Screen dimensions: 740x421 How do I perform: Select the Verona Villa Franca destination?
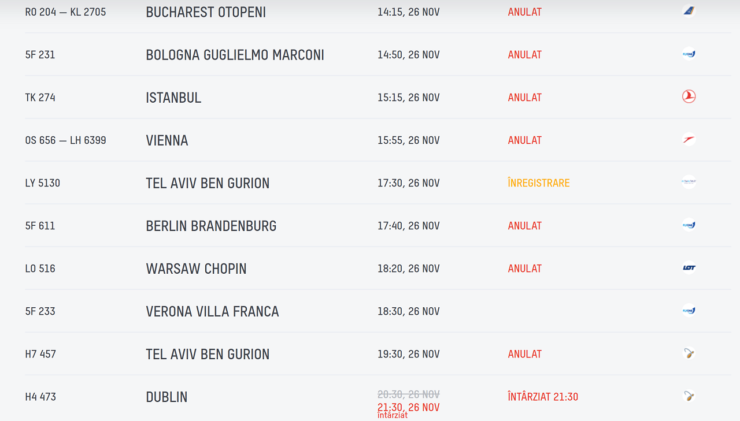(212, 312)
